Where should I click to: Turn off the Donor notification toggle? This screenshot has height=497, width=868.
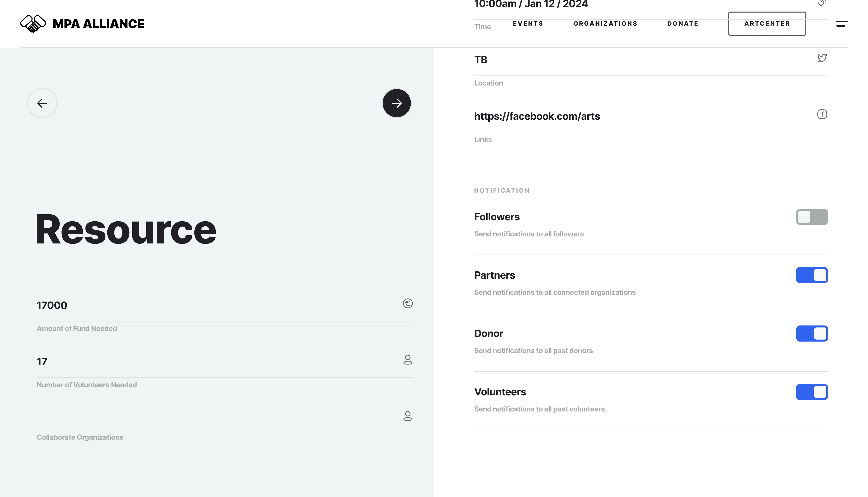[x=812, y=334]
